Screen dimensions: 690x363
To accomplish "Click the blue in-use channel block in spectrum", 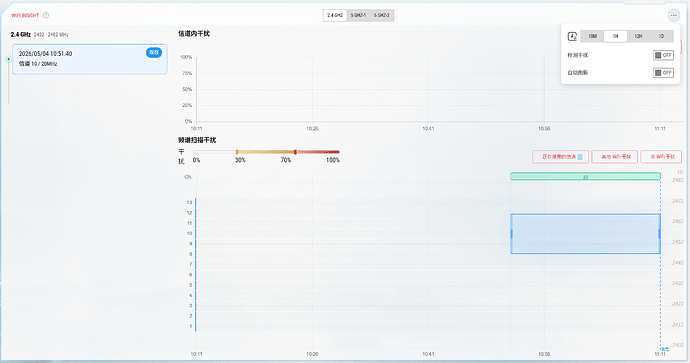I will (585, 234).
